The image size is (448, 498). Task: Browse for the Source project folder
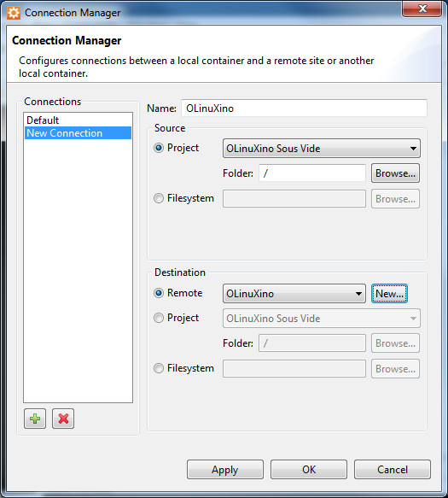point(395,173)
